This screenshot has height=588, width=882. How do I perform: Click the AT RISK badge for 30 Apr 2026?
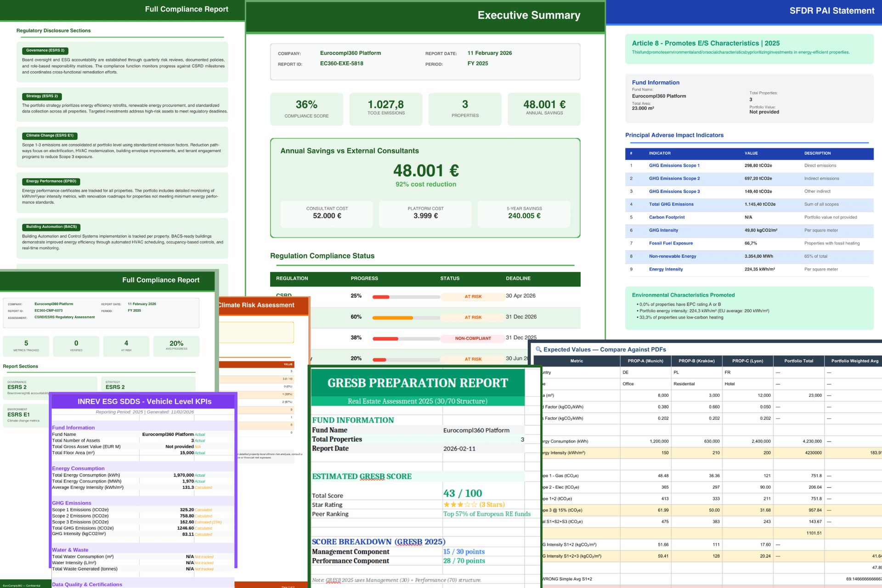pyautogui.click(x=473, y=297)
